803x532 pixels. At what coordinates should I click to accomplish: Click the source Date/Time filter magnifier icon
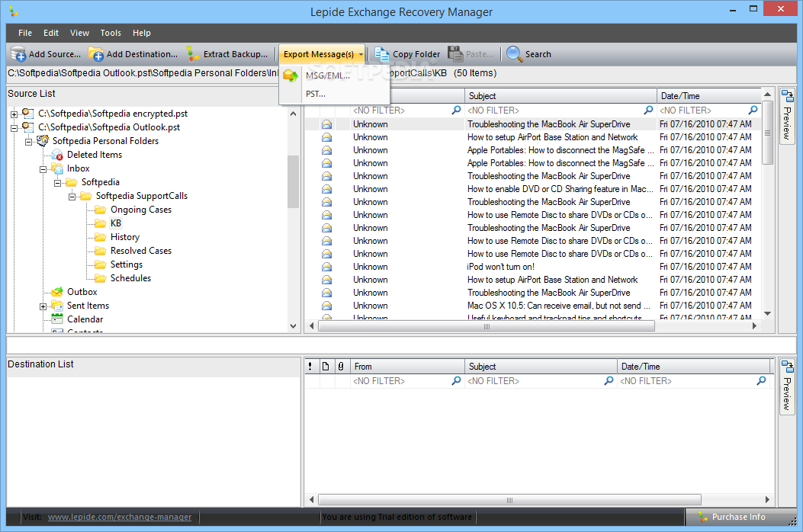click(753, 110)
